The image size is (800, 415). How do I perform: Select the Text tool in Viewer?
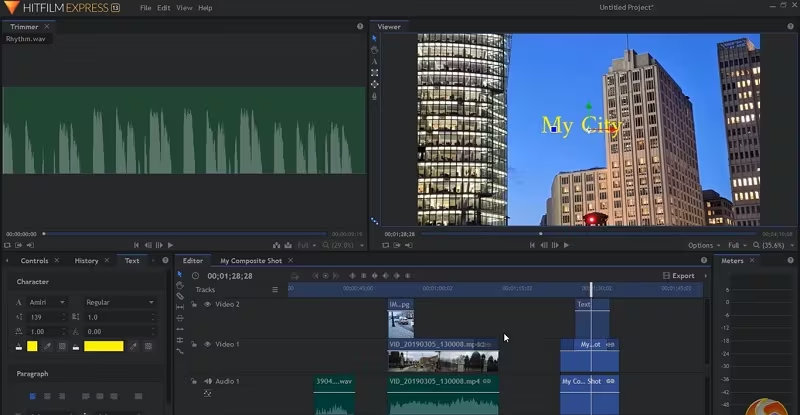(374, 61)
